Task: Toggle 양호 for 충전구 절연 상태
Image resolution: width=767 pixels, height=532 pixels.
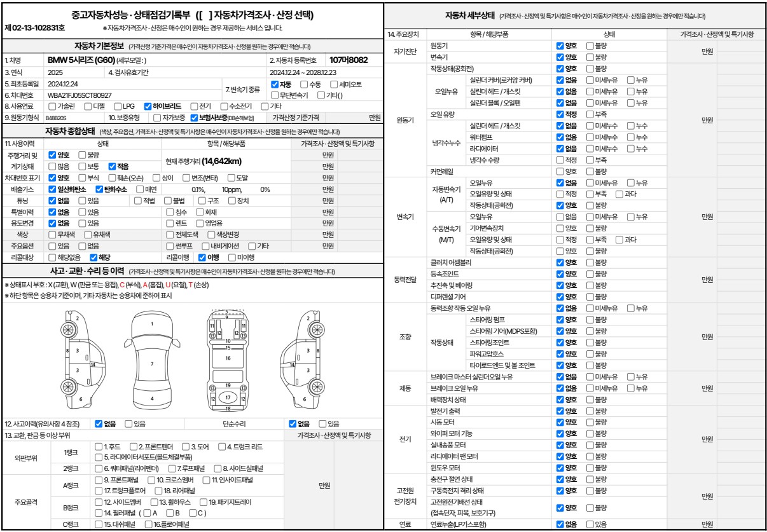Action: 560,479
